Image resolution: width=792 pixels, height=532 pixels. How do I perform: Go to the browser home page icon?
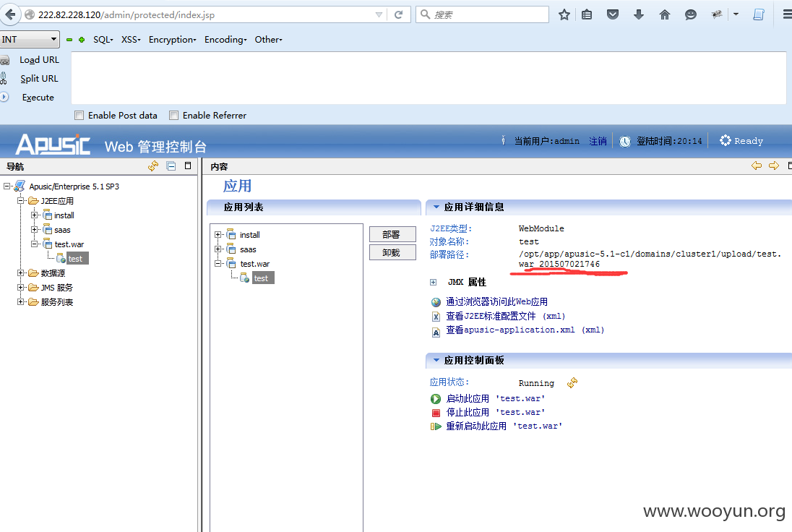click(665, 14)
